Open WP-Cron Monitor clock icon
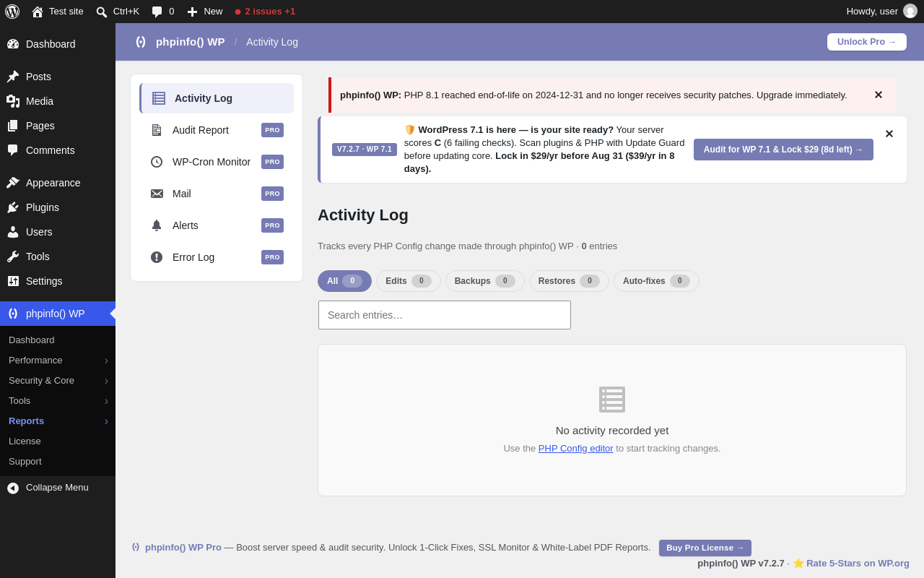 pos(157,162)
